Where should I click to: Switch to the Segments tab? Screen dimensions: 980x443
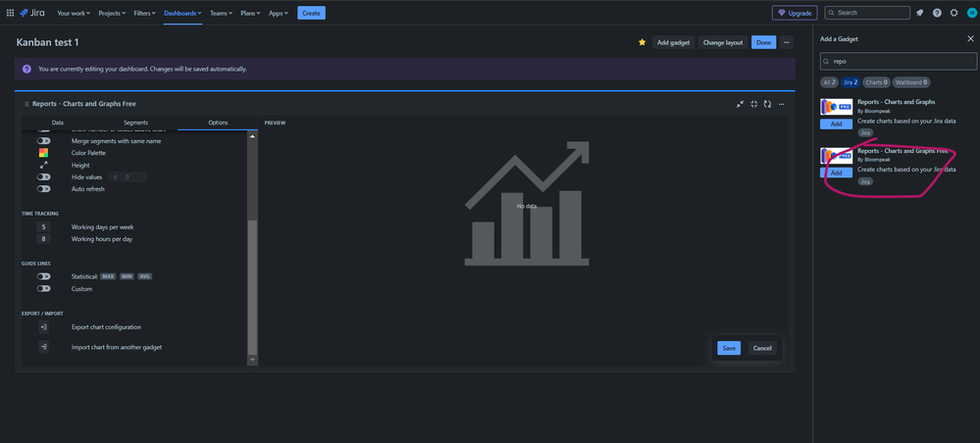(x=135, y=123)
